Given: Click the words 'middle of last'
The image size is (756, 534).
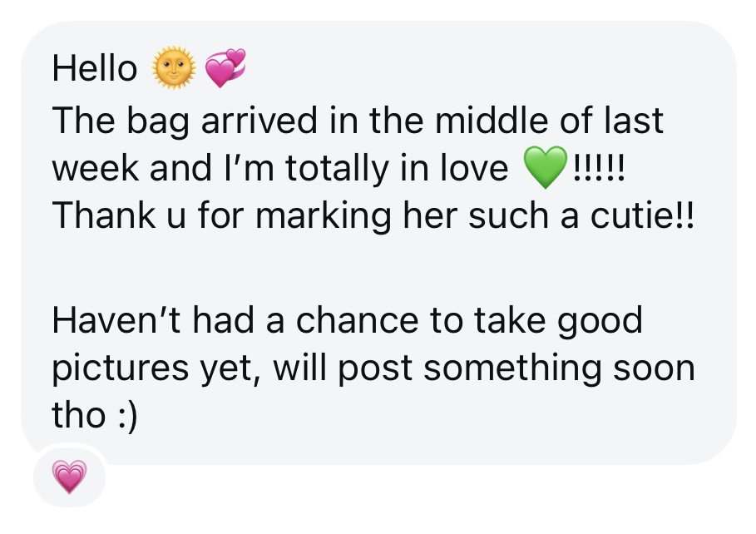Looking at the screenshot, I should coord(549,120).
